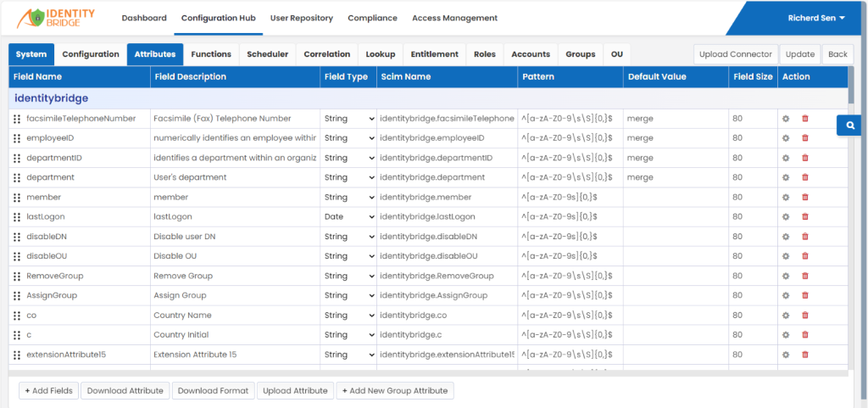Go to Dashboard in top navigation
This screenshot has width=868, height=408.
click(144, 18)
